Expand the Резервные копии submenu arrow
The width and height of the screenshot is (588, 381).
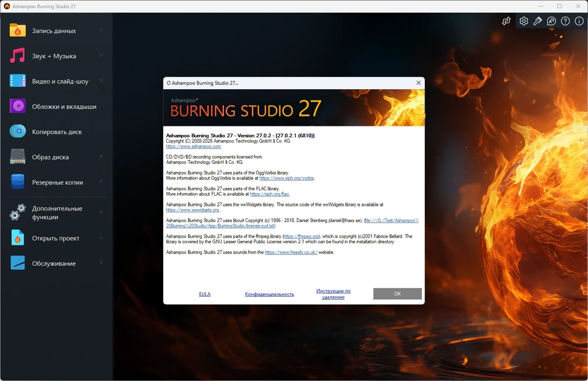(101, 182)
